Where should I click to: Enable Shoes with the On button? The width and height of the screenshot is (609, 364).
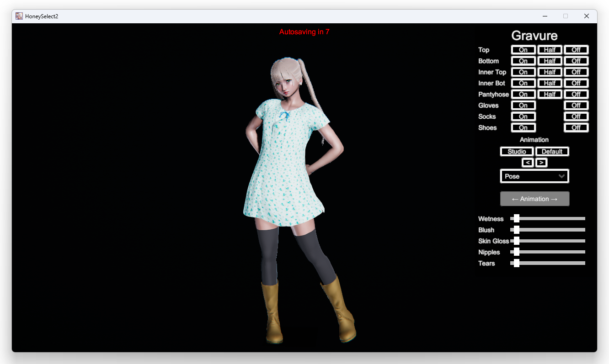tap(523, 127)
